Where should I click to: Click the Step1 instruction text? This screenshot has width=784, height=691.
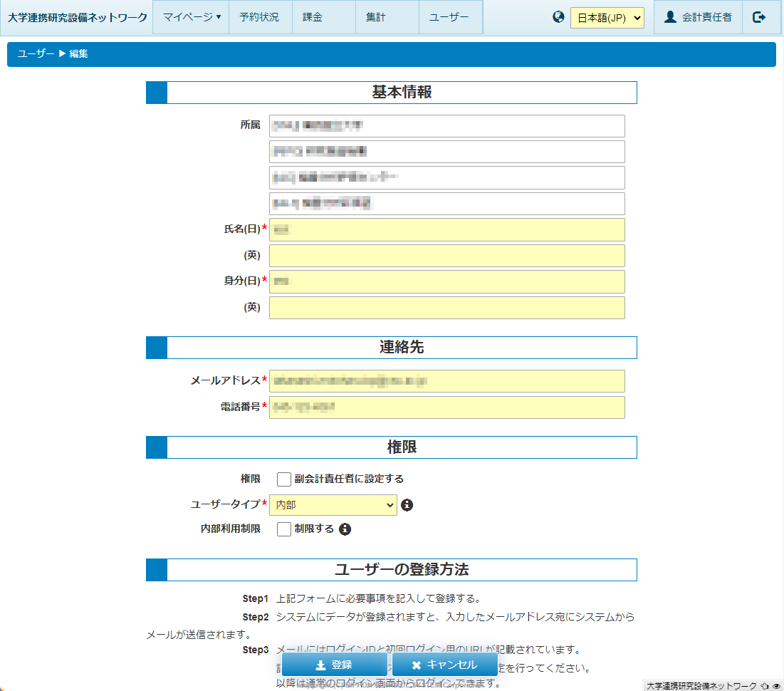[379, 598]
